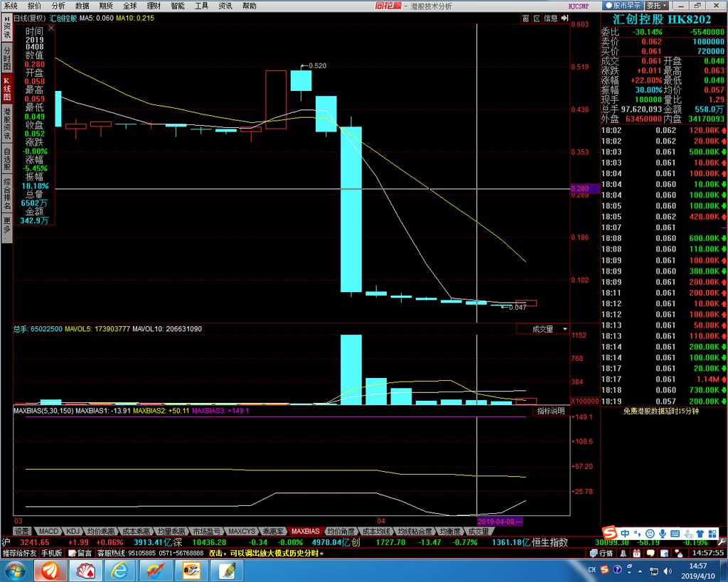The width and height of the screenshot is (728, 582).
Task: Collapse side panel with arrow icon
Action: [564, 18]
